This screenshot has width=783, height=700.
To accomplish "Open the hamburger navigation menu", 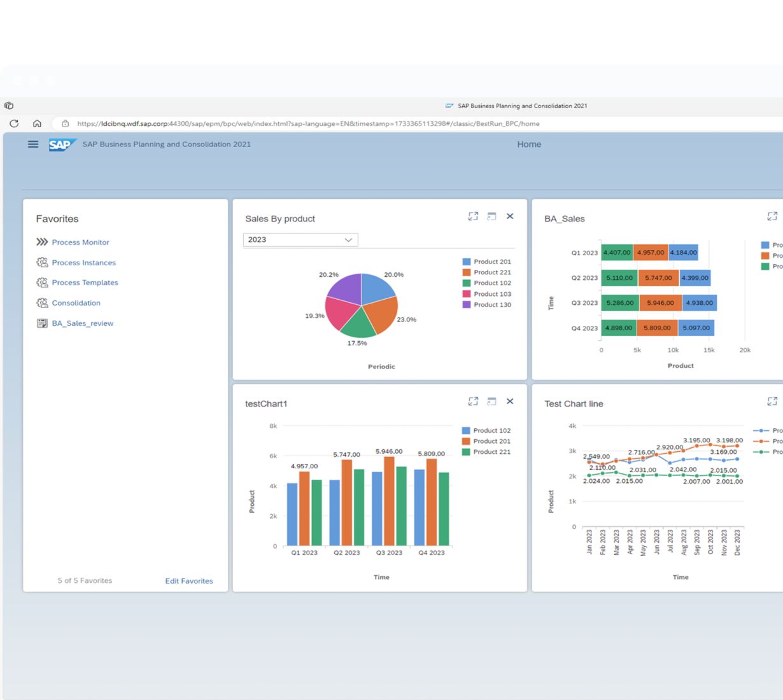I will pos(33,144).
